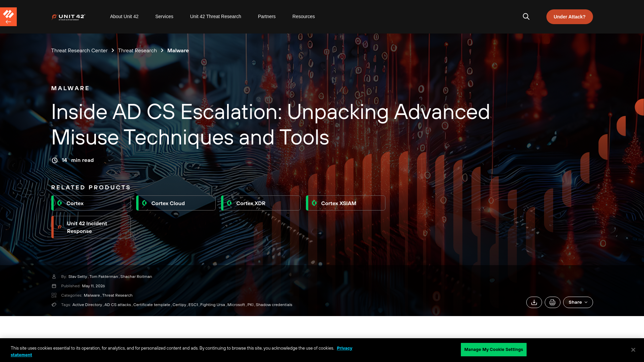Open the Partners menu
The width and height of the screenshot is (644, 362).
pyautogui.click(x=267, y=16)
